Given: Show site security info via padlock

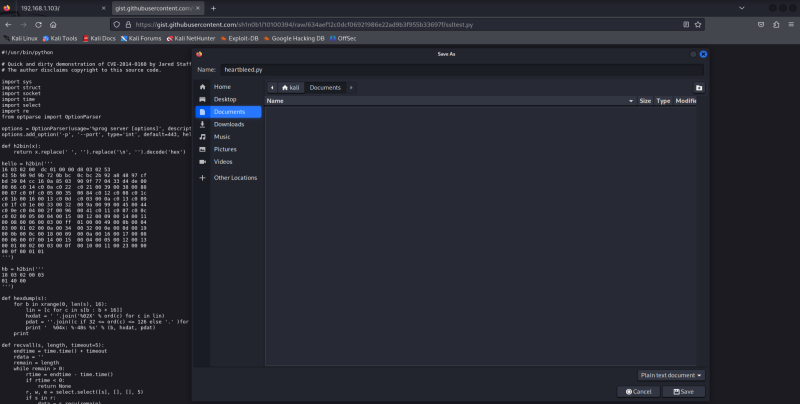Looking at the screenshot, I should pos(128,24).
